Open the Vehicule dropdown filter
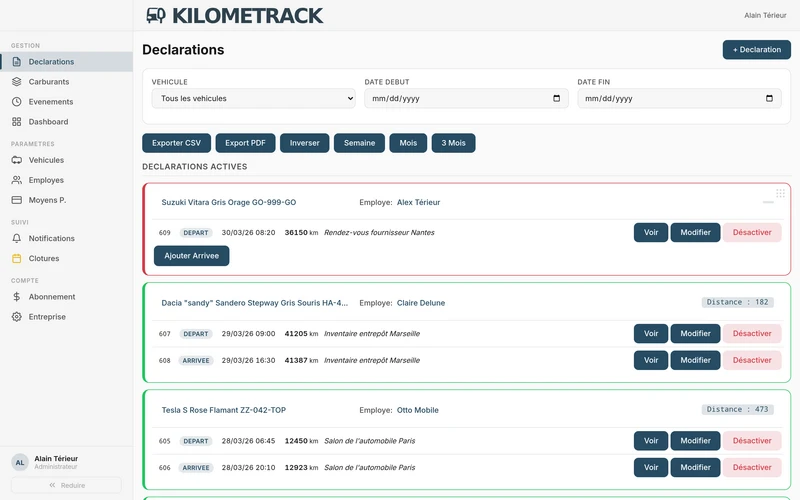The width and height of the screenshot is (800, 500). (x=254, y=98)
